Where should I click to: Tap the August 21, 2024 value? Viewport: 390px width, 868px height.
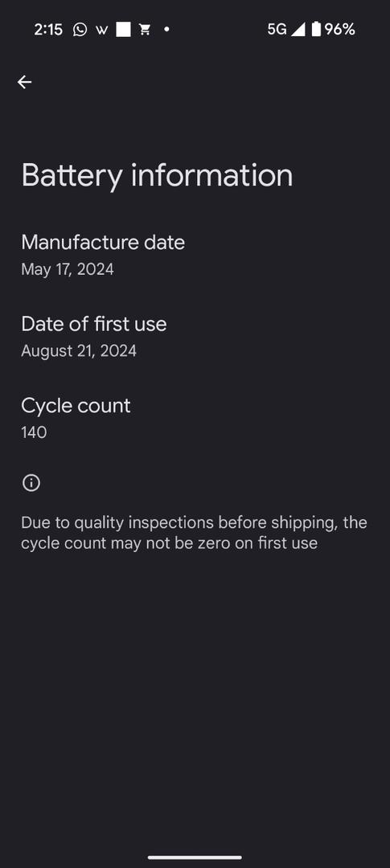[x=79, y=351]
